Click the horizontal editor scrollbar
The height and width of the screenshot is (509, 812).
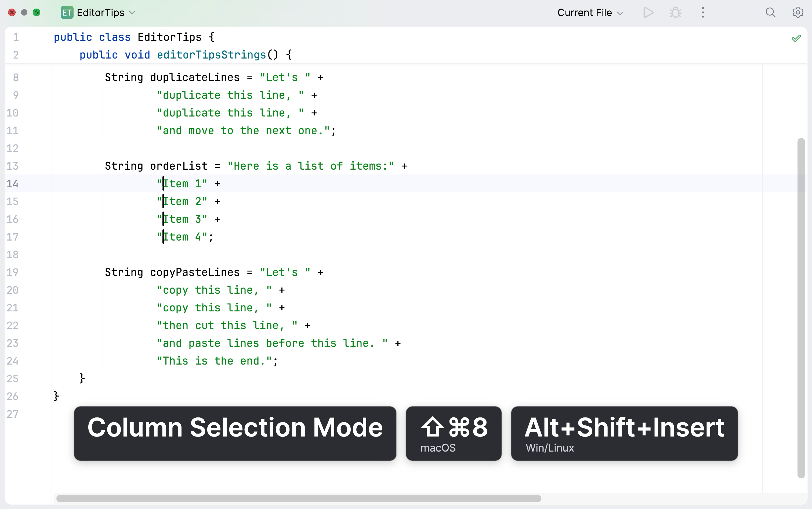299,498
